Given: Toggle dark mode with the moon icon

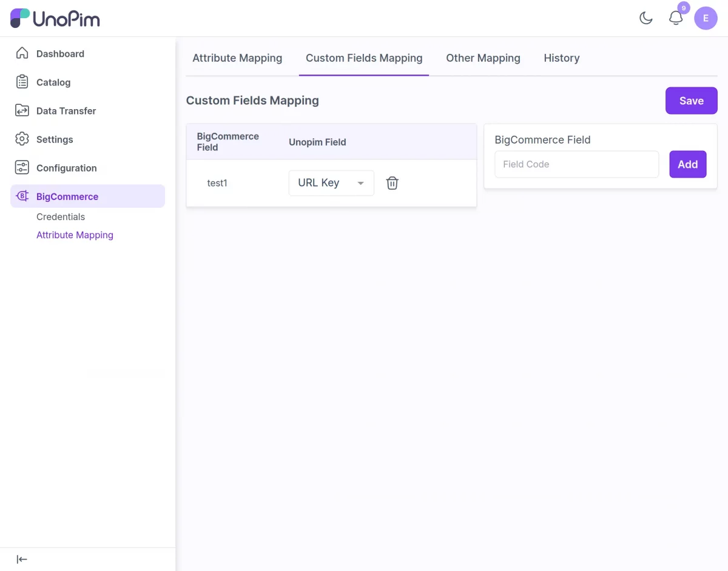Looking at the screenshot, I should [645, 18].
